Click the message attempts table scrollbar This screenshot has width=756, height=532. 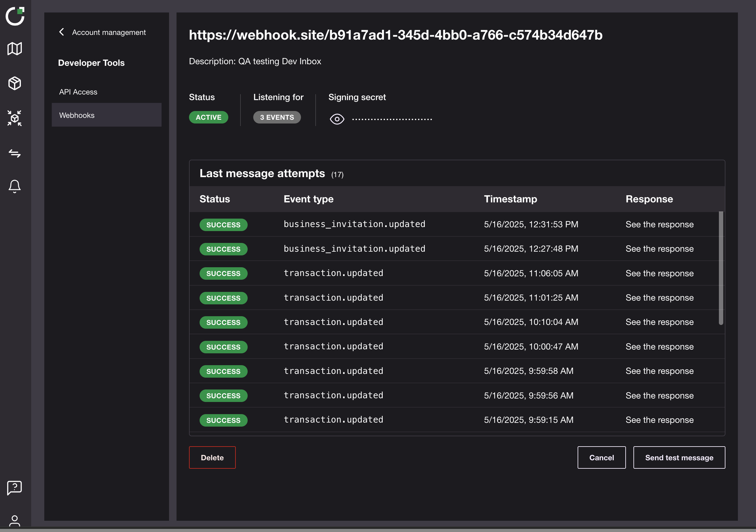(x=720, y=268)
